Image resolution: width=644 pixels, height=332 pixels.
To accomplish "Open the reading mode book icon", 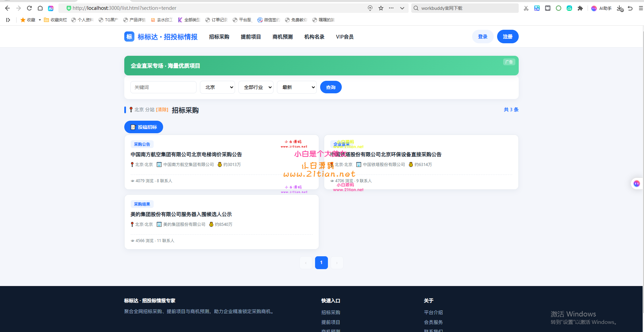I will 548,8.
